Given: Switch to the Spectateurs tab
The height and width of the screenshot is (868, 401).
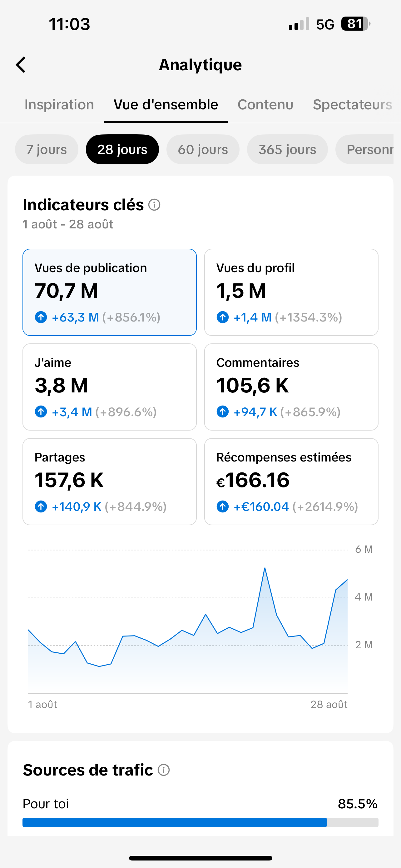Looking at the screenshot, I should click(x=352, y=104).
